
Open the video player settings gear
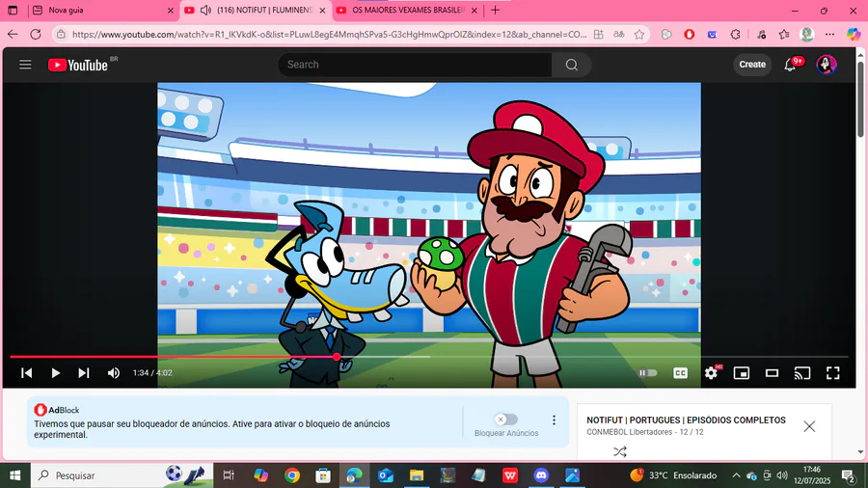click(712, 373)
